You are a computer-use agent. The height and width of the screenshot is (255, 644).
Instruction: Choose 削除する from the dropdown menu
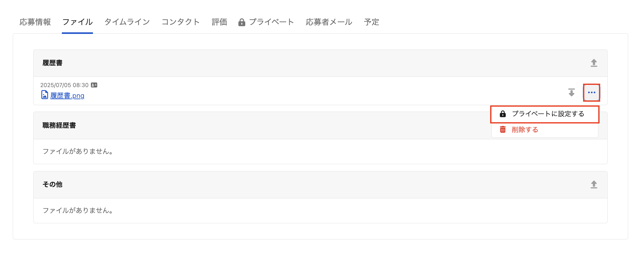pyautogui.click(x=525, y=130)
